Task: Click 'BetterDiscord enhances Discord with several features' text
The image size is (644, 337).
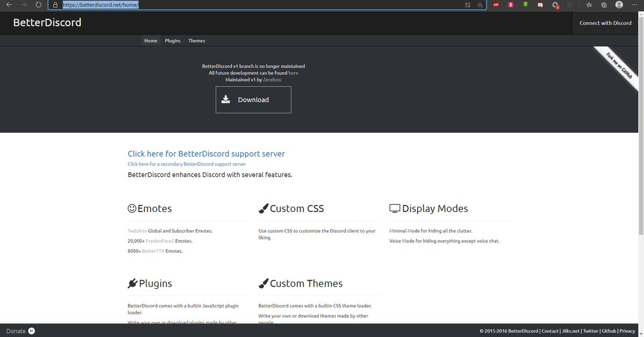Action: (x=210, y=175)
